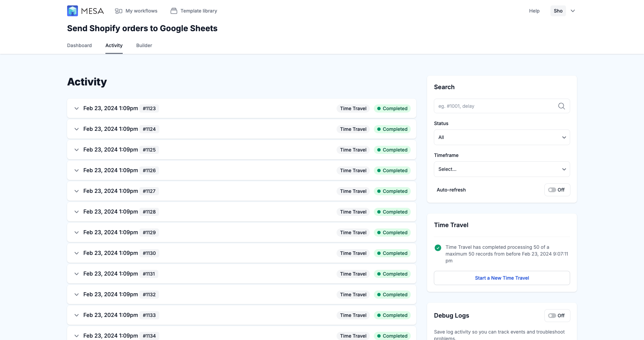Click the MESA brand name text

[93, 11]
